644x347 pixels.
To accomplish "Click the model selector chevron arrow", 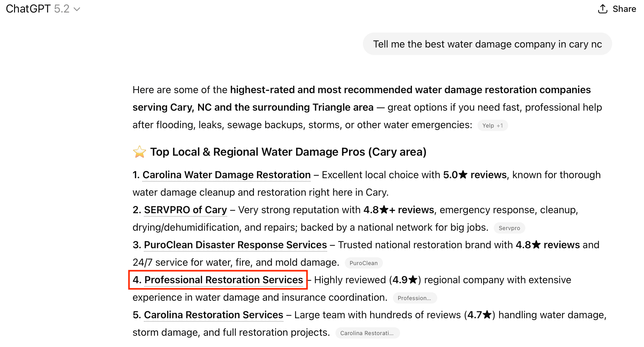I will coord(77,9).
